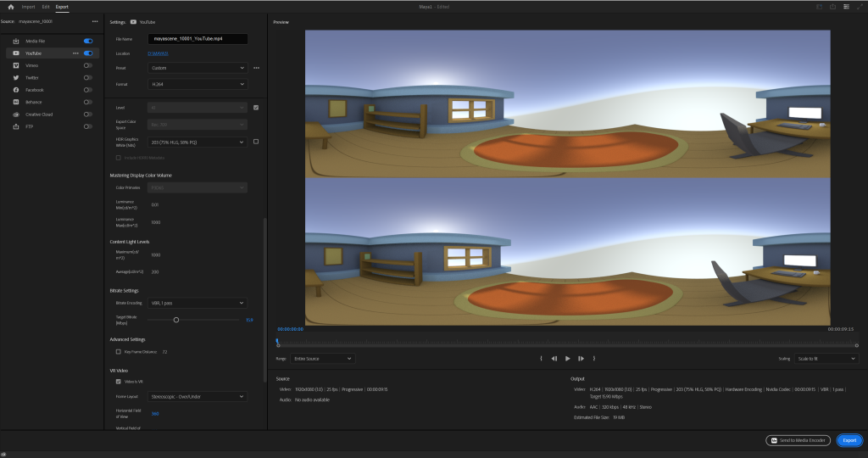Click the Twitter bird icon
The height and width of the screenshot is (458, 868).
coord(16,77)
